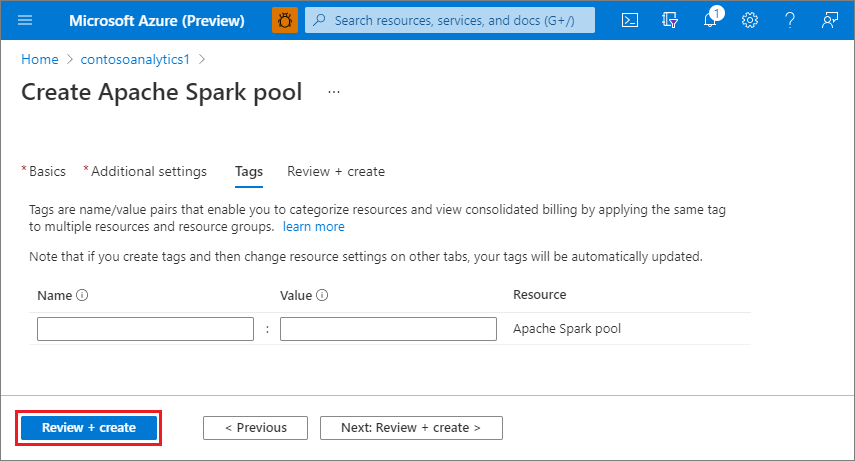Image resolution: width=855 pixels, height=461 pixels.
Task: Open the help question mark menu
Action: (790, 20)
